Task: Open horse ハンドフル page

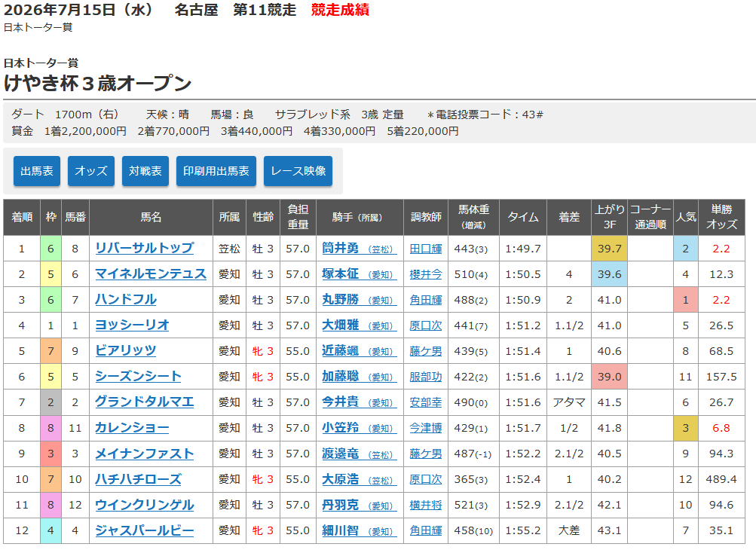Action: pos(126,299)
